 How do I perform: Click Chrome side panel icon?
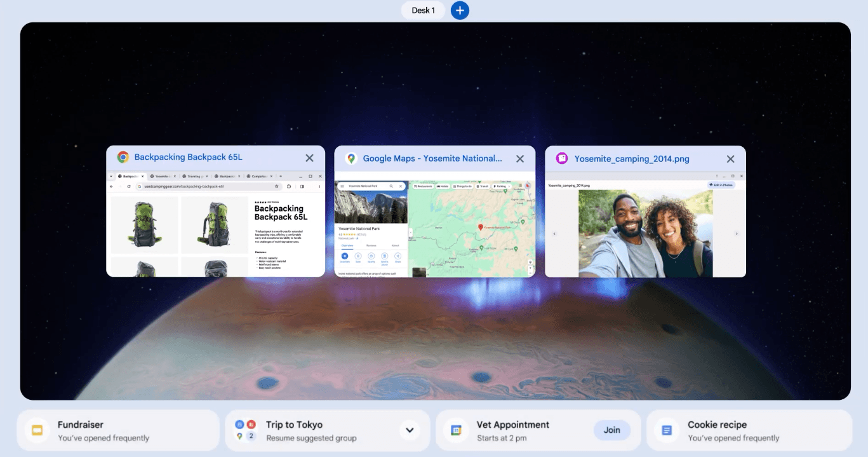302,186
